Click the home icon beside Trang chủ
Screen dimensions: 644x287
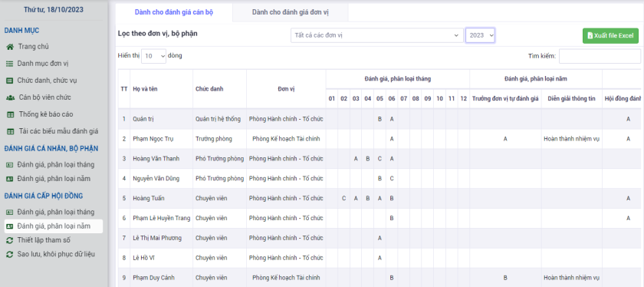point(10,47)
